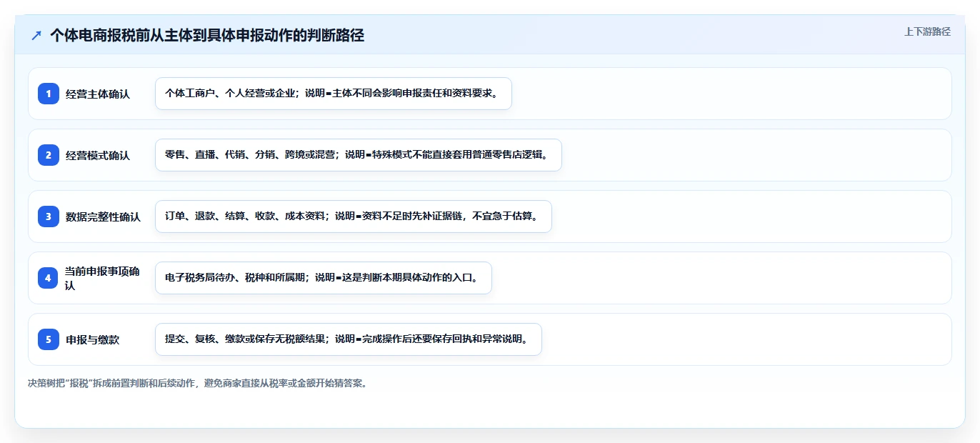Screen dimensions: 980x443
Task: Select the 申报与缴款 step label
Action: point(93,339)
